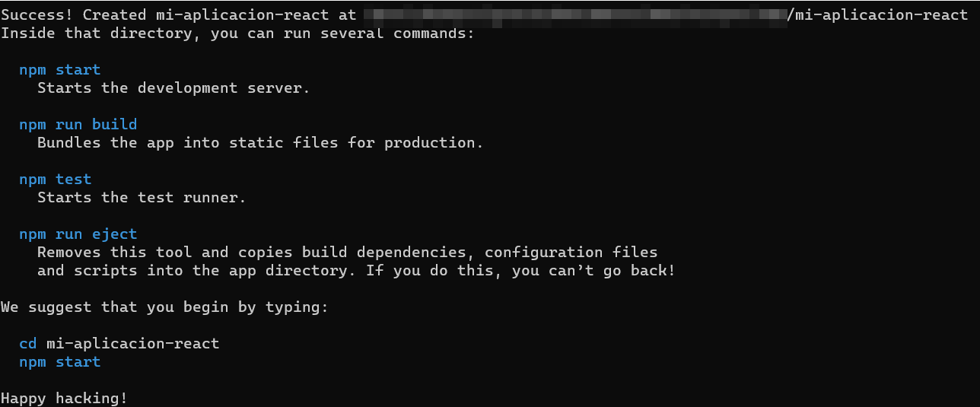Click 'Removes this tool and copies' line
980x407 pixels.
pyautogui.click(x=348, y=252)
